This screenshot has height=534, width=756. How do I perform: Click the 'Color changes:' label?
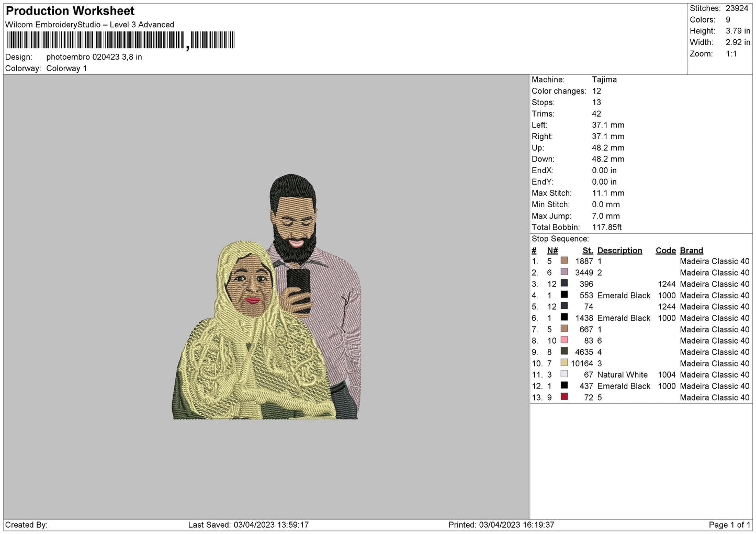[x=559, y=91]
